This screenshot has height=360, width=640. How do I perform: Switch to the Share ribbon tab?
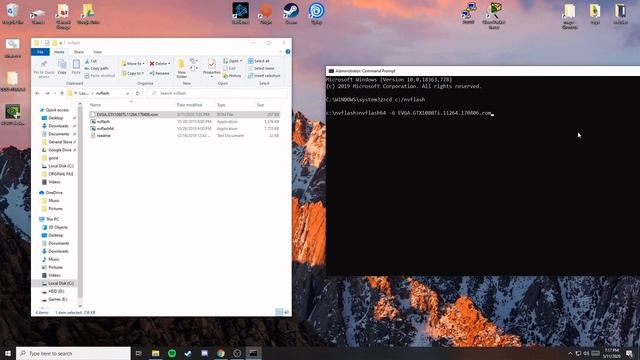point(79,52)
